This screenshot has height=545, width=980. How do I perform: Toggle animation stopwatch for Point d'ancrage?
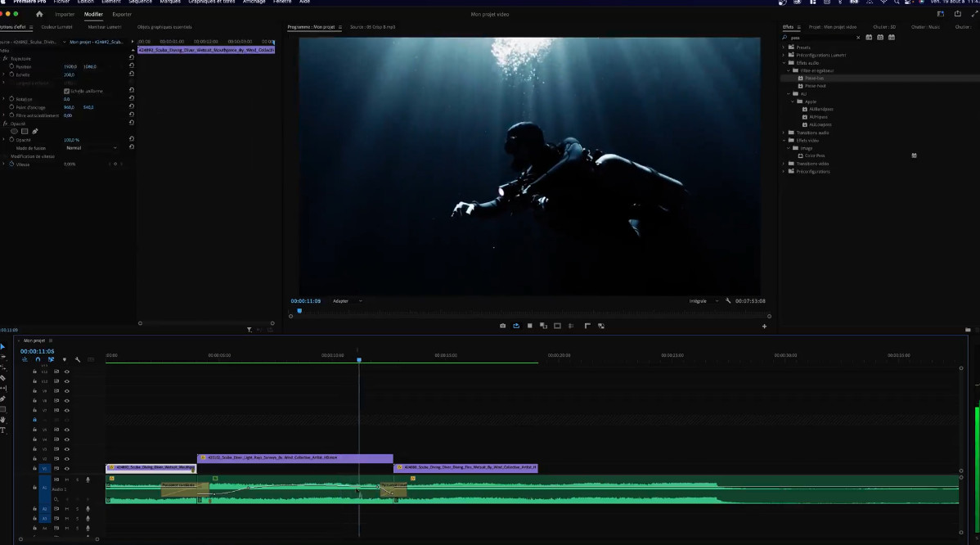point(11,107)
